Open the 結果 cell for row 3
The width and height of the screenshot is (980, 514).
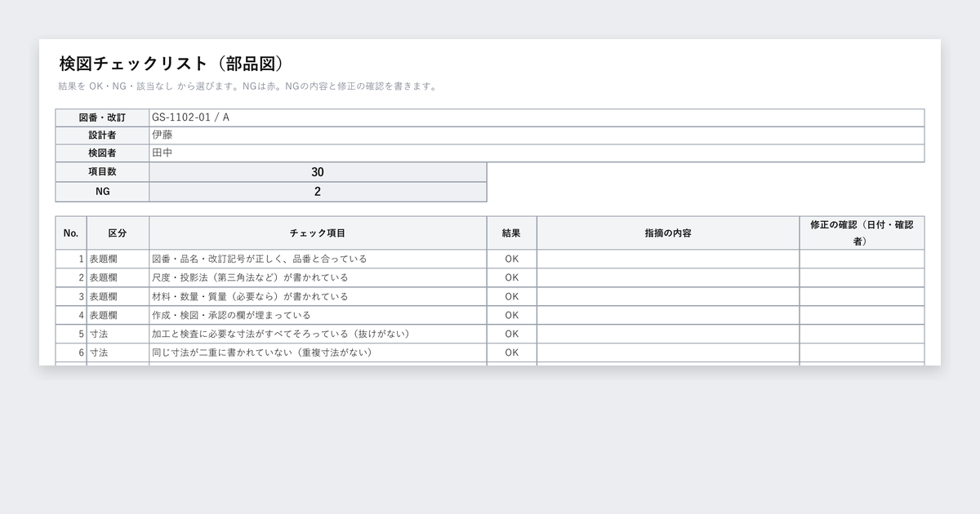pyautogui.click(x=511, y=296)
